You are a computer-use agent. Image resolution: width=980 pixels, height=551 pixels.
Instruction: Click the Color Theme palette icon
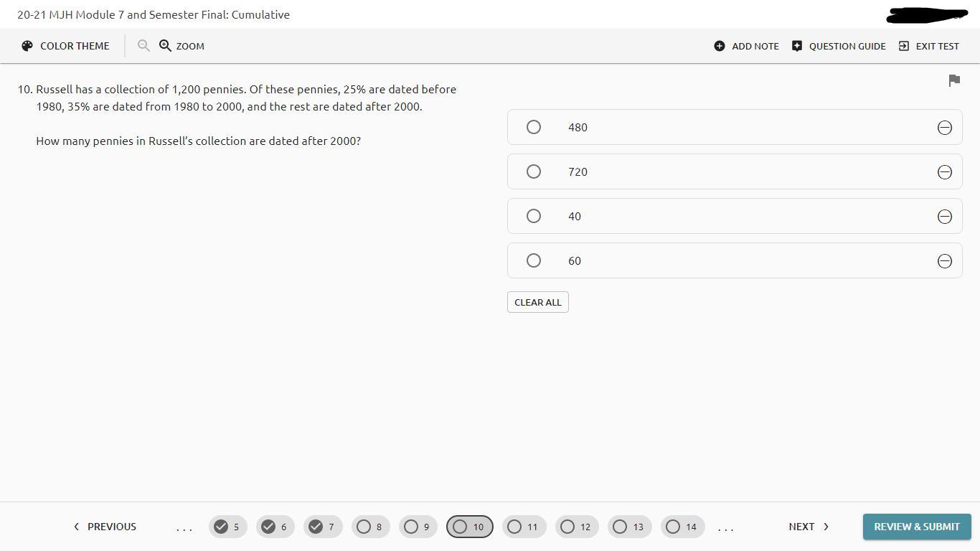click(27, 46)
